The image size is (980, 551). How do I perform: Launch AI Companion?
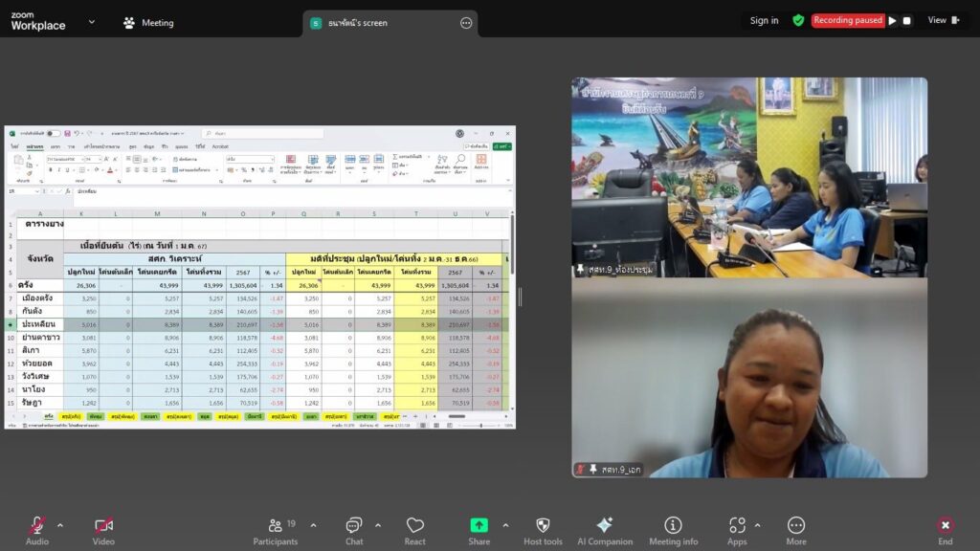click(604, 526)
